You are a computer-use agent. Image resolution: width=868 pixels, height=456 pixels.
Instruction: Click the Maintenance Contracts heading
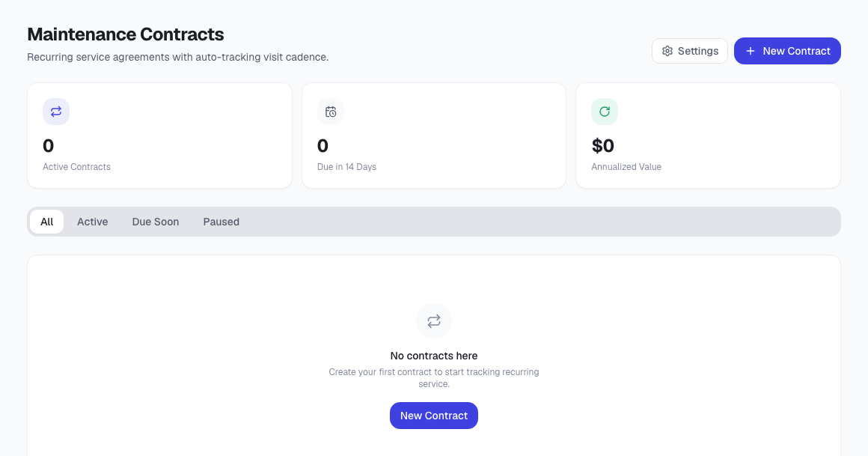pos(126,34)
